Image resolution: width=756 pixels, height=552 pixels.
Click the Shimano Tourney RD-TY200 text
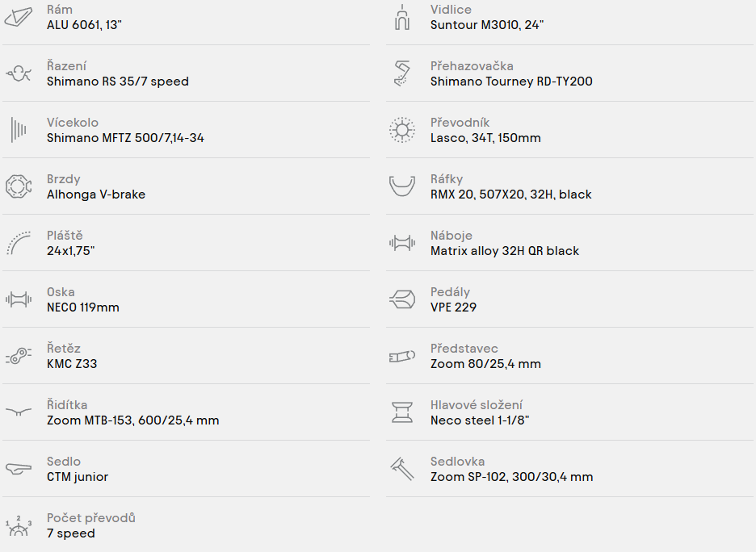coord(511,82)
